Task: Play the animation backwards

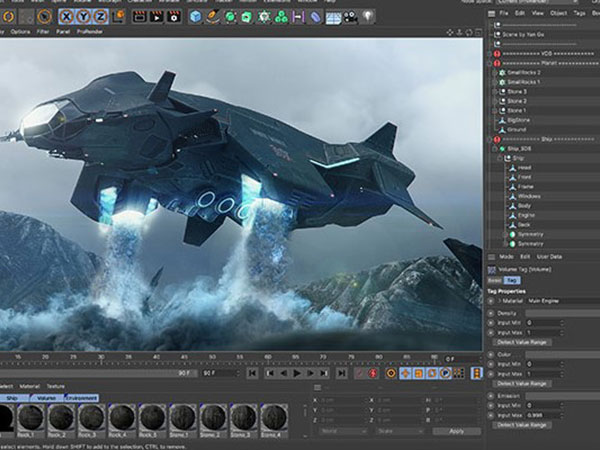Action: (284, 373)
